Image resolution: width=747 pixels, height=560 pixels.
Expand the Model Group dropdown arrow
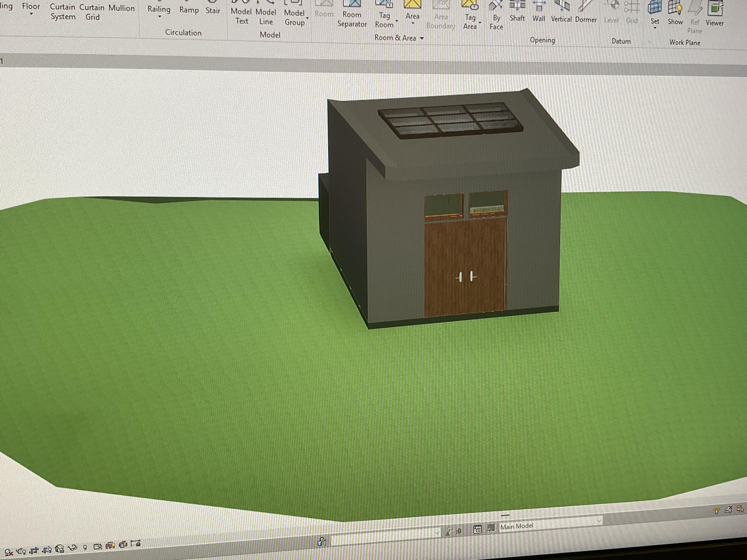pyautogui.click(x=307, y=18)
